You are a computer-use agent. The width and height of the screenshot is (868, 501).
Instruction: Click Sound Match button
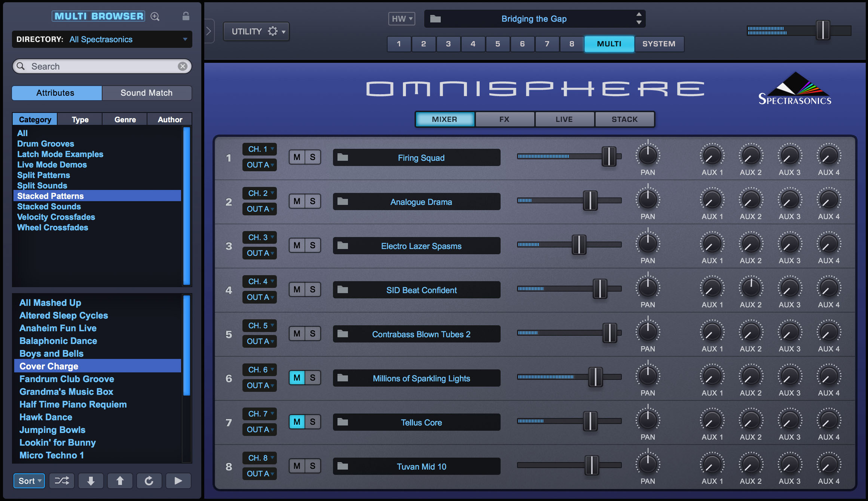click(146, 92)
